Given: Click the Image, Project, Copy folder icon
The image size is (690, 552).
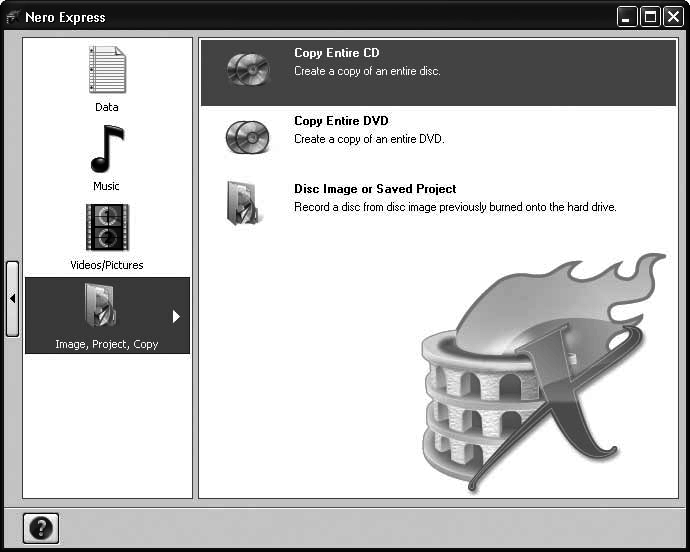Looking at the screenshot, I should (x=105, y=306).
